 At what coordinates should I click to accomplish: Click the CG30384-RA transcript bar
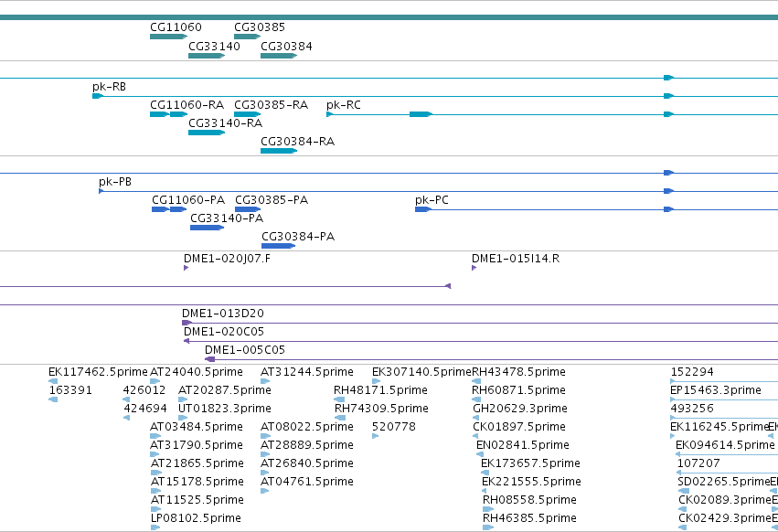tap(279, 151)
